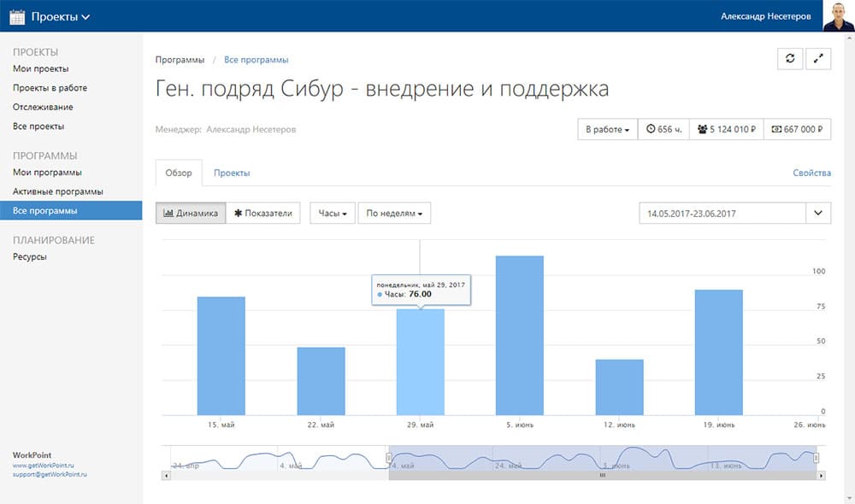Click the 667 000 ₽ money indicator

tap(796, 130)
